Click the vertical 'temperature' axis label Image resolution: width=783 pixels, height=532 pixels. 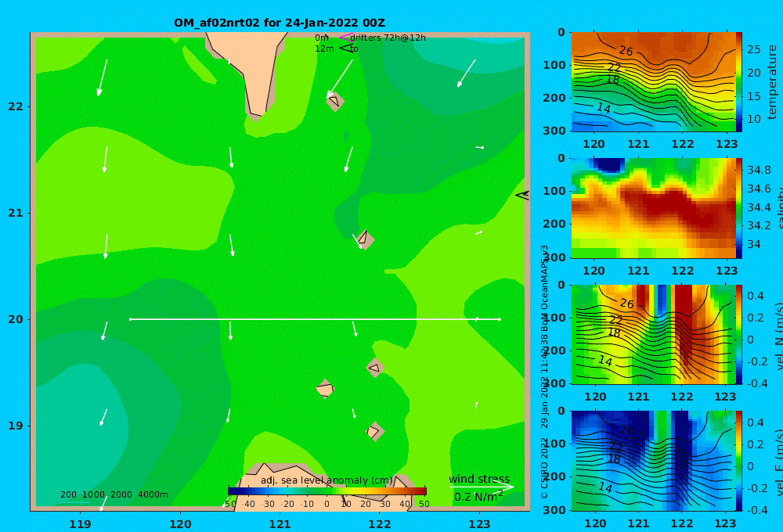coord(773,82)
